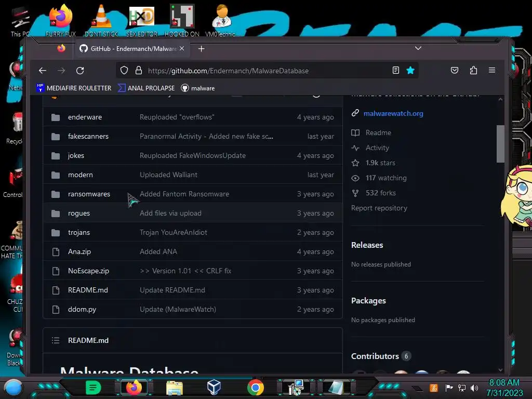Open the Pocket save icon
Screen dimensions: 532x399
(x=454, y=70)
